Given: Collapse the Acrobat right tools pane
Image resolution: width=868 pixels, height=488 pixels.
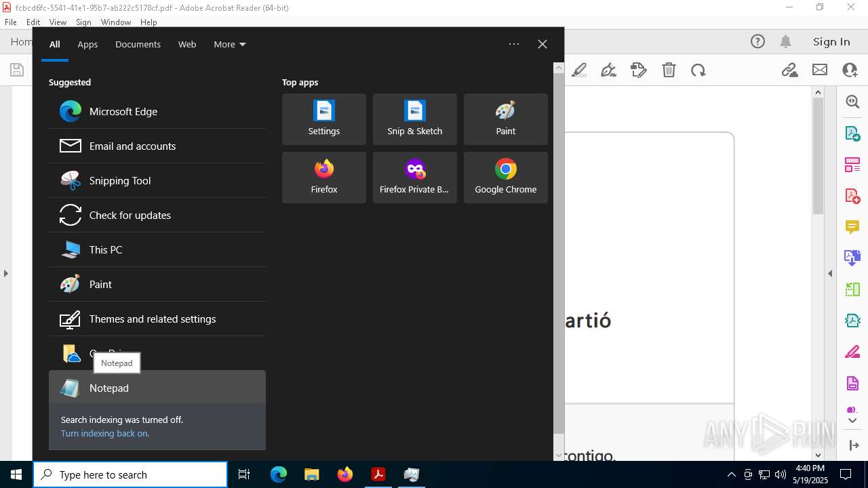Looking at the screenshot, I should [830, 274].
